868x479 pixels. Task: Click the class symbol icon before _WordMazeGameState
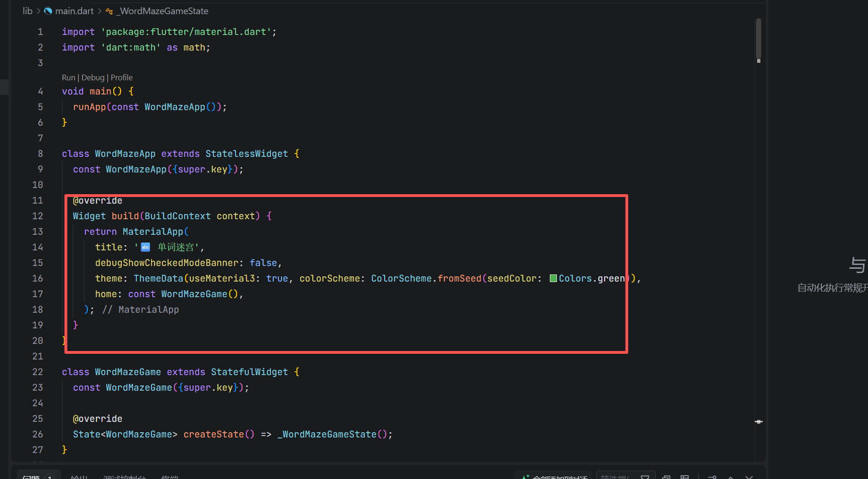[x=110, y=11]
